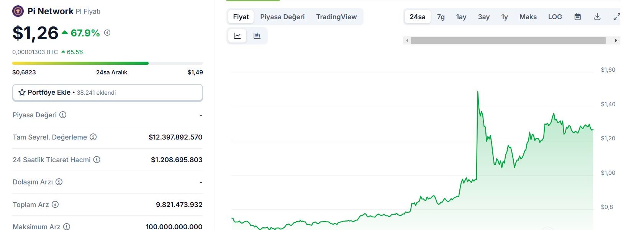Viewport: 644px width, 230px height.
Task: Select the 24sa time range
Action: 417,17
